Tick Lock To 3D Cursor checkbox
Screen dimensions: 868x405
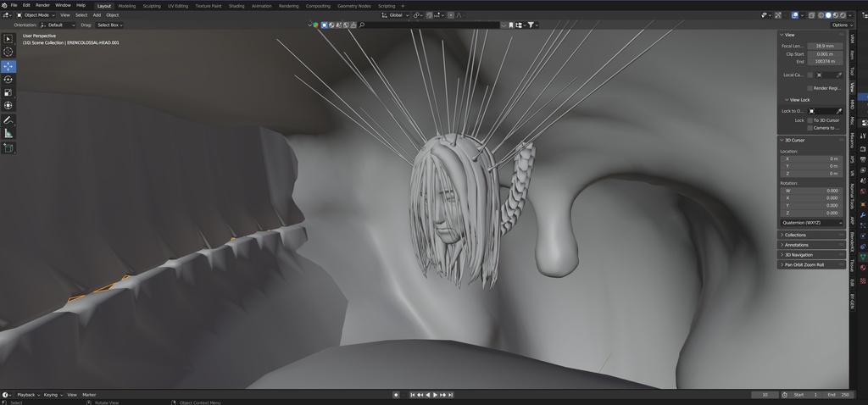click(810, 120)
